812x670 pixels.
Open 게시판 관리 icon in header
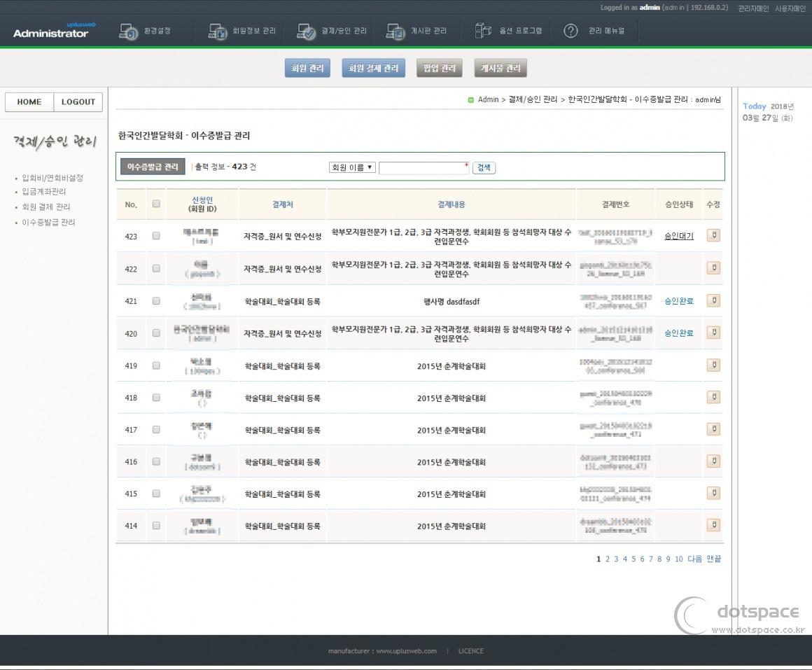[x=395, y=32]
